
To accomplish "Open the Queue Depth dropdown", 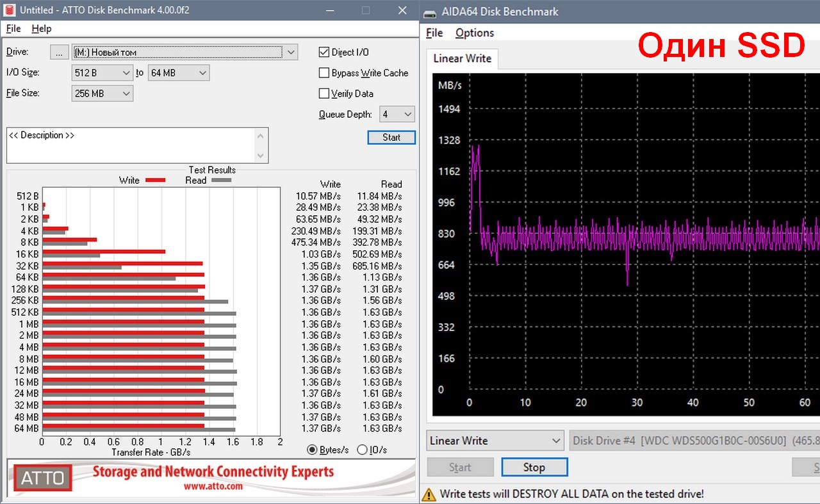I will point(397,115).
